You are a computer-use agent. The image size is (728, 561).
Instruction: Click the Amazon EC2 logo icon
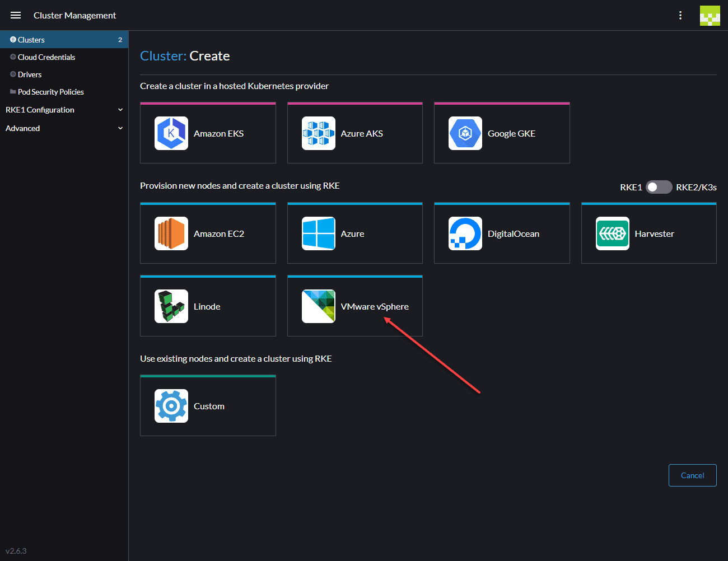(171, 233)
